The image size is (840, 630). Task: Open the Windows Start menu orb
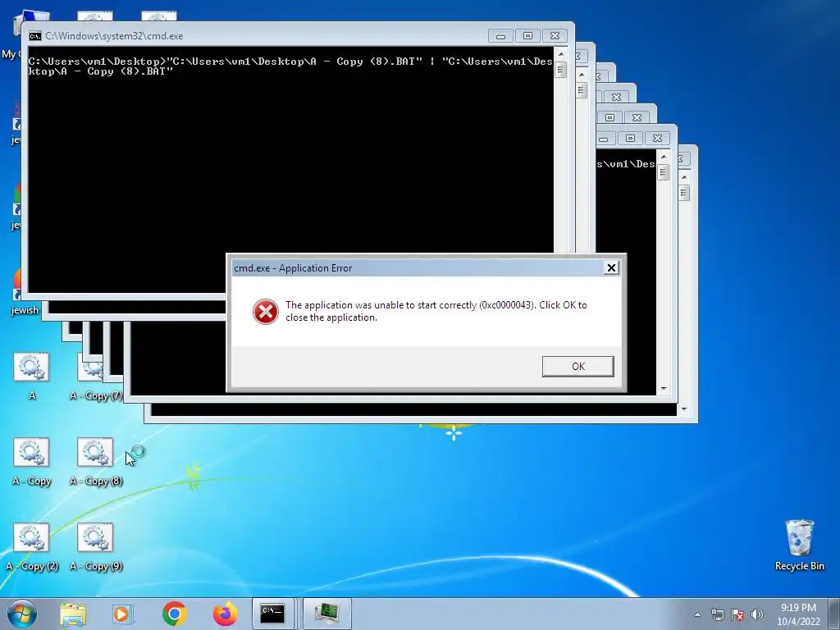click(x=22, y=614)
